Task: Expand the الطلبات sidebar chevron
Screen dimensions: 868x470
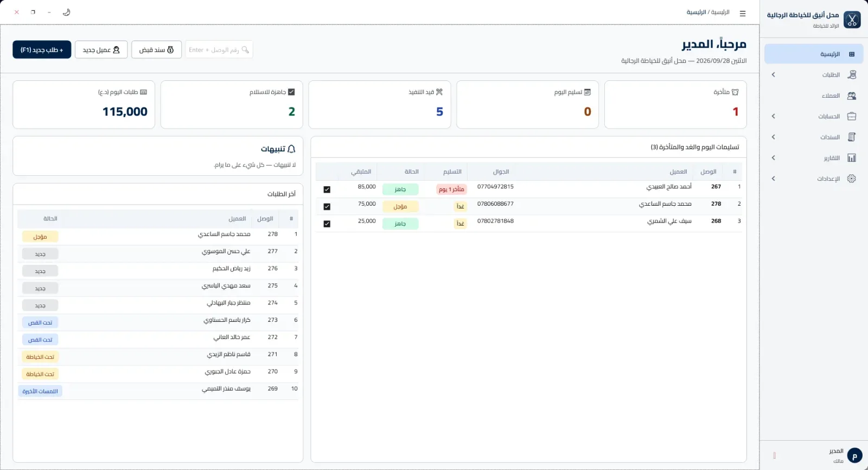Action: click(774, 75)
